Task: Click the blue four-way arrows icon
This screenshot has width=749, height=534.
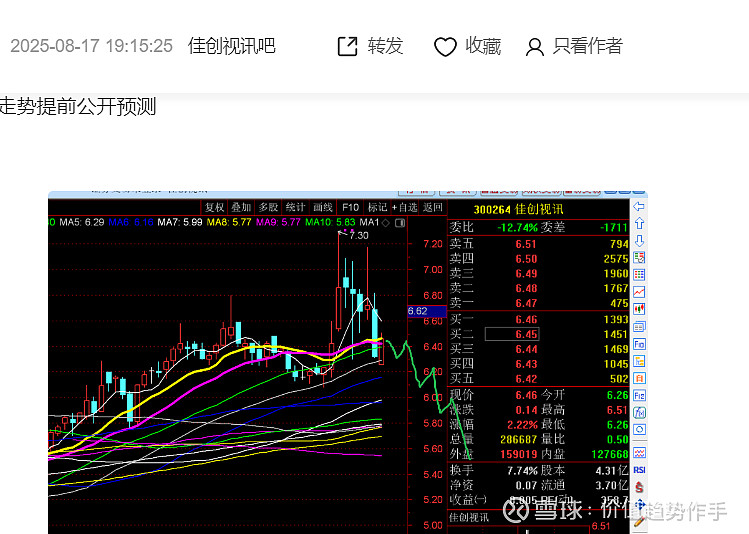Action: click(x=641, y=504)
